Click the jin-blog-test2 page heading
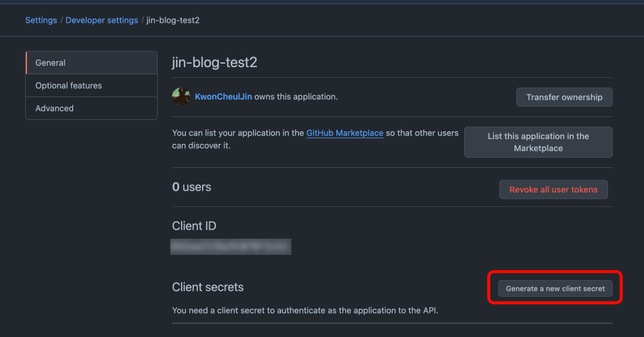Viewport: 644px width, 337px height. click(x=215, y=62)
